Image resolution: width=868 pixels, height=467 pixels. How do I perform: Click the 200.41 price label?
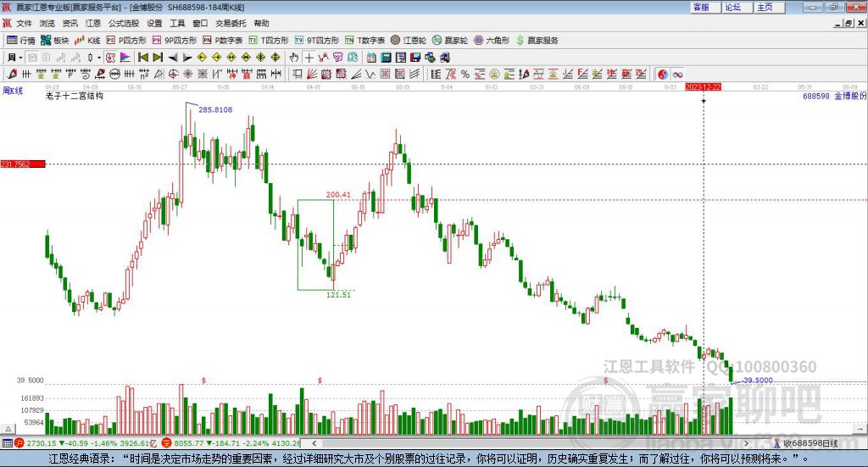pos(338,195)
